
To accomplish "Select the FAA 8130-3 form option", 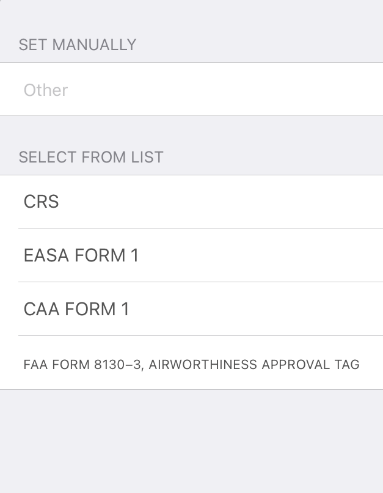I will [191, 363].
